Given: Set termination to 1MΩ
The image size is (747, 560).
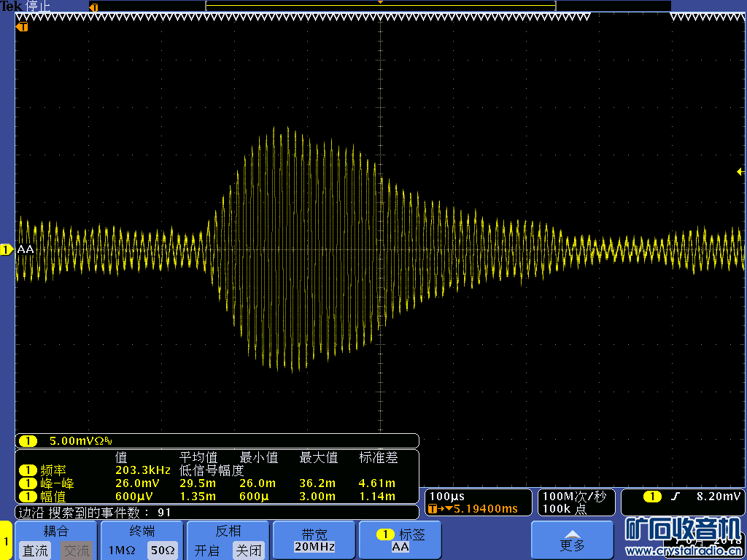Looking at the screenshot, I should [x=122, y=551].
